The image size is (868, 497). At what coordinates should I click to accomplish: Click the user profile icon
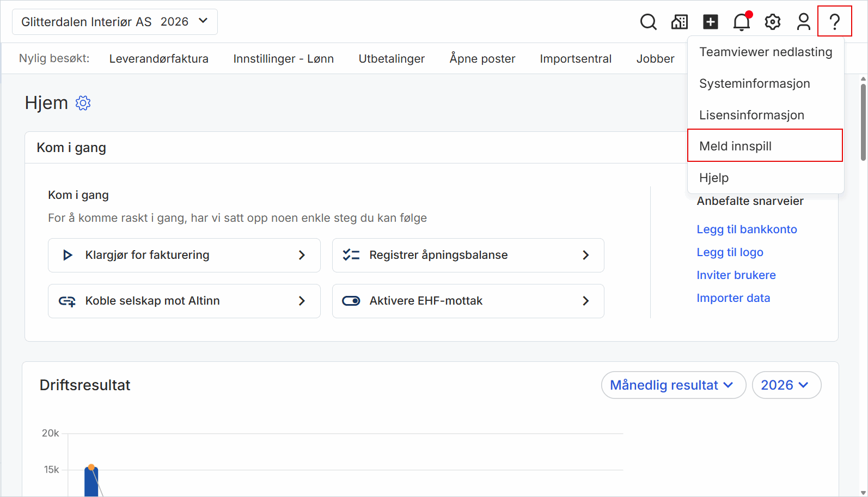[803, 22]
